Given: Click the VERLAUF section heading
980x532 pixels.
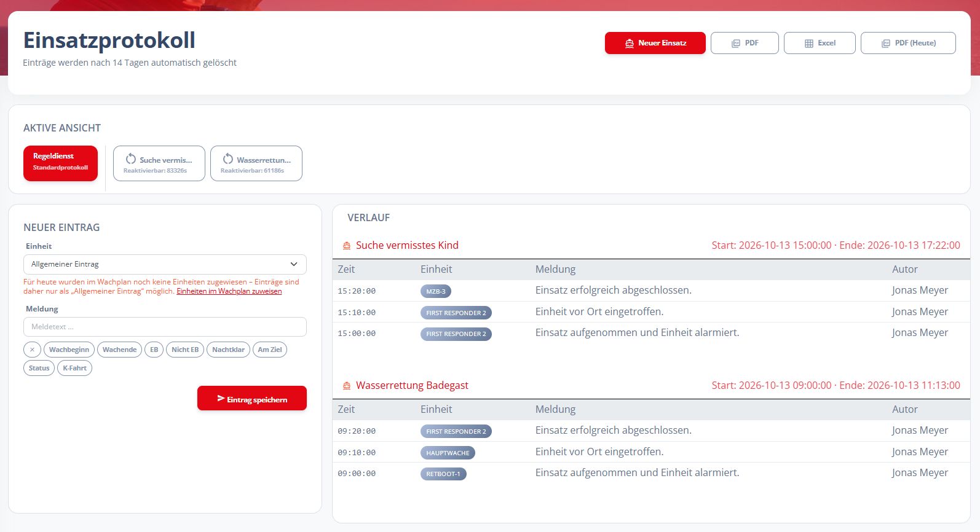Looking at the screenshot, I should [x=369, y=217].
